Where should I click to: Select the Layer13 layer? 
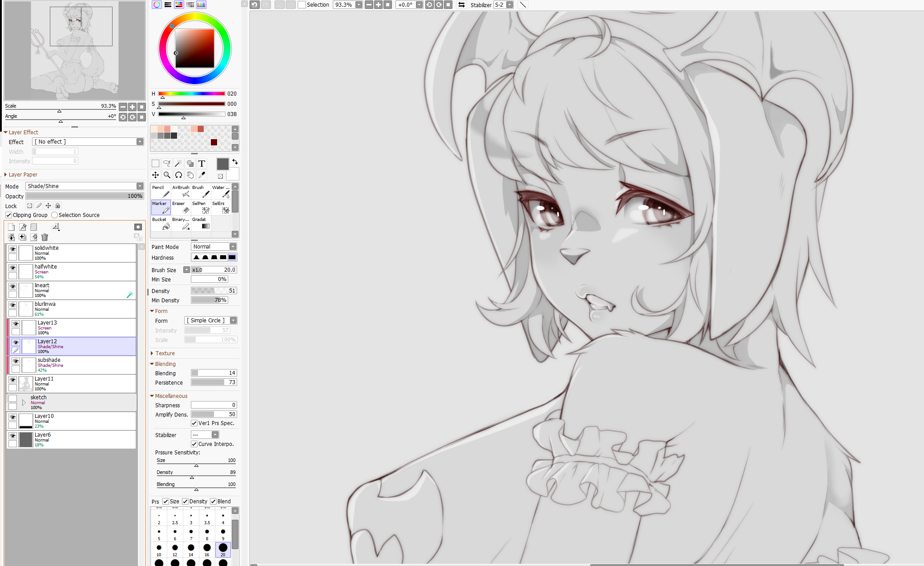[80, 327]
